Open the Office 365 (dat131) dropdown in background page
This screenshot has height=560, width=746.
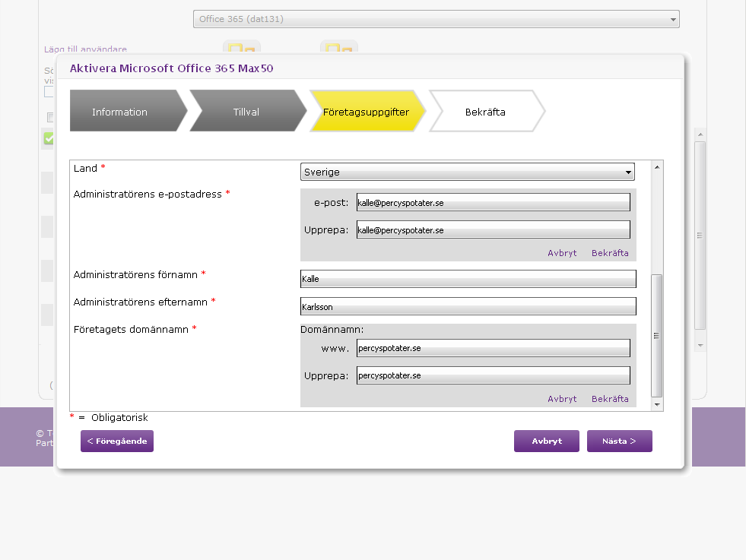coord(436,19)
